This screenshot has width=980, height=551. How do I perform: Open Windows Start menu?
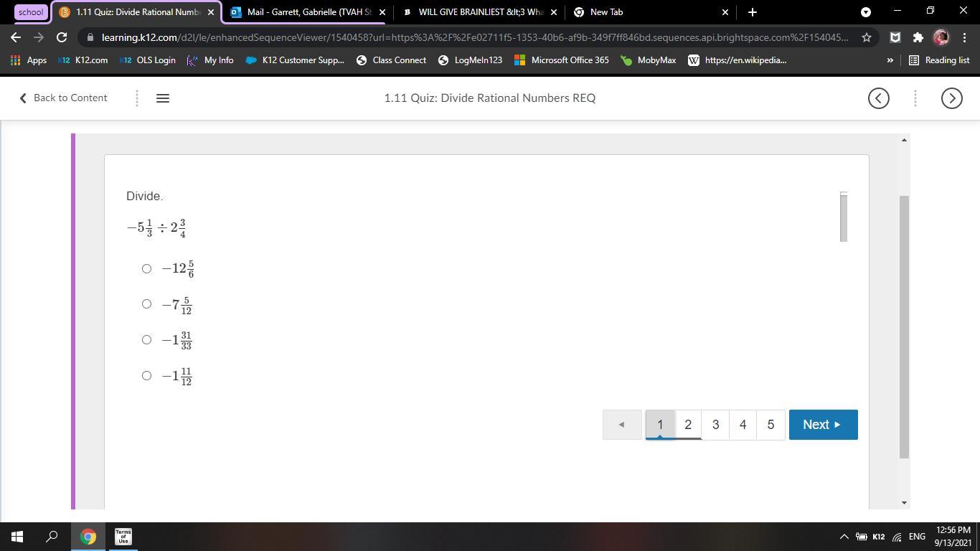click(17, 537)
